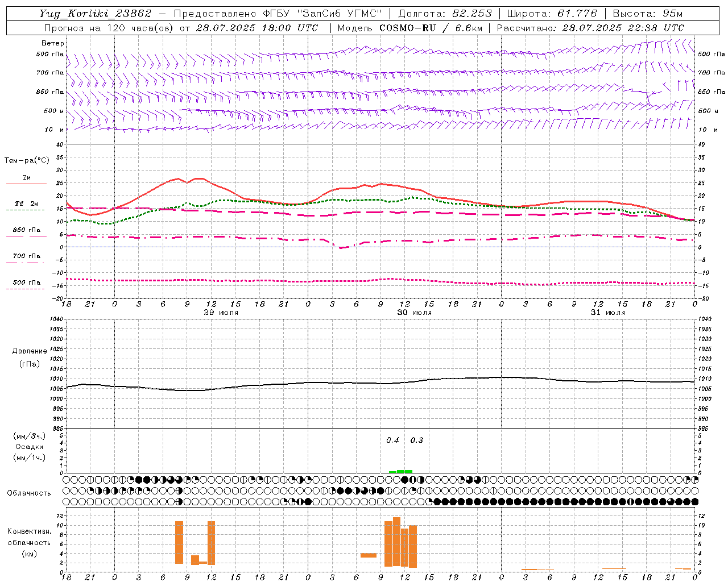728x582 pixels.
Task: Click the 29 июля date label
Action: [x=221, y=313]
